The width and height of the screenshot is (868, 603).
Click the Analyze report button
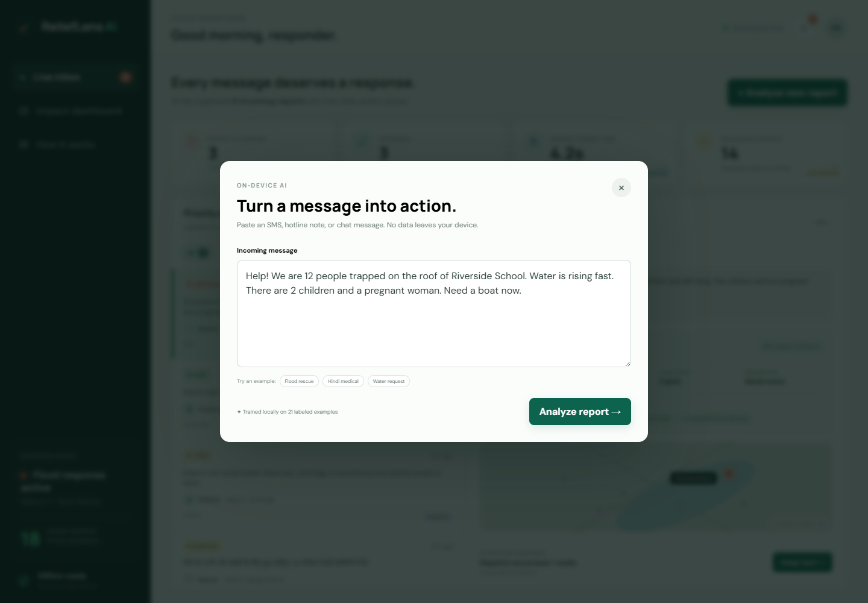click(580, 411)
